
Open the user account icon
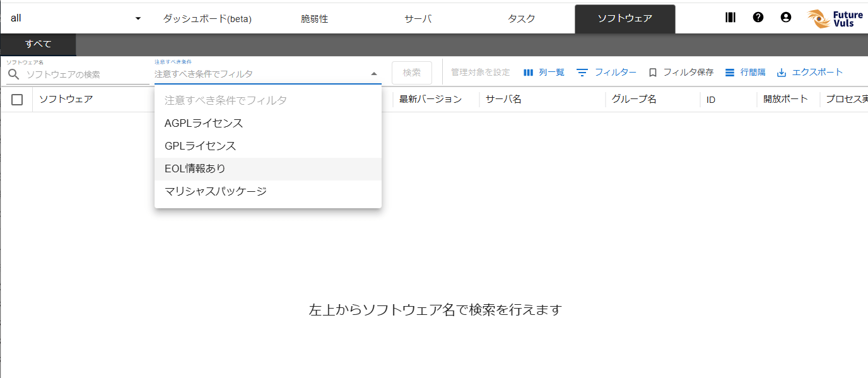tap(785, 18)
